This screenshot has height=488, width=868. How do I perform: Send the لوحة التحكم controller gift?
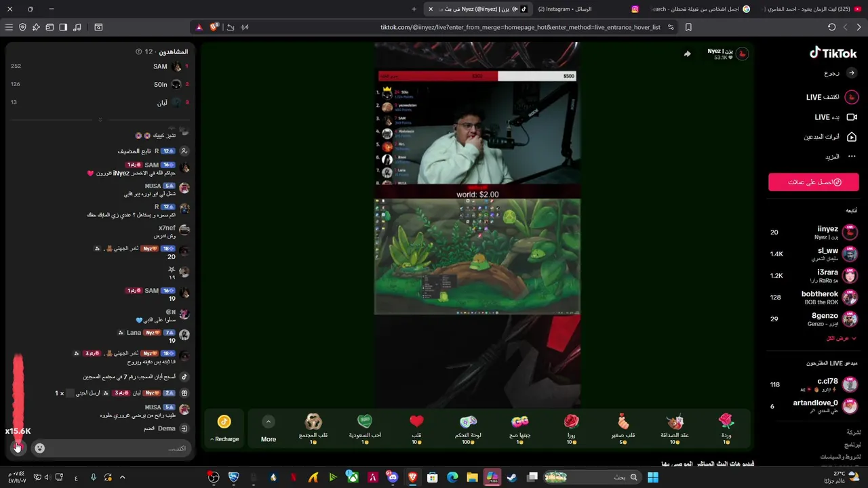tap(468, 428)
